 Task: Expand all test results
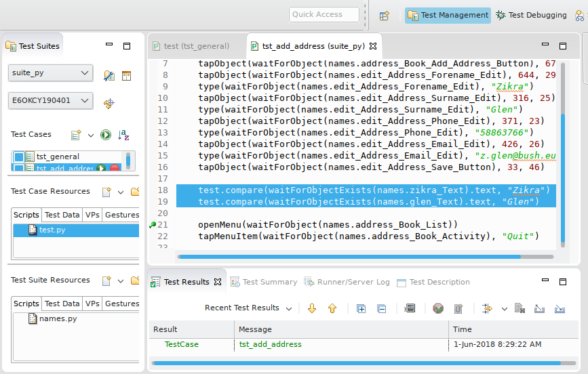click(361, 308)
